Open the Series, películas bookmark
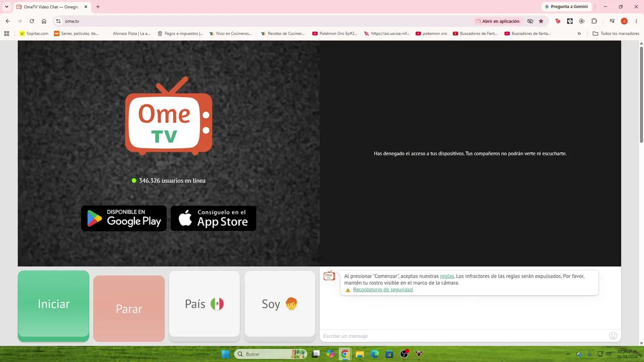This screenshot has height=362, width=644. tap(76, 34)
